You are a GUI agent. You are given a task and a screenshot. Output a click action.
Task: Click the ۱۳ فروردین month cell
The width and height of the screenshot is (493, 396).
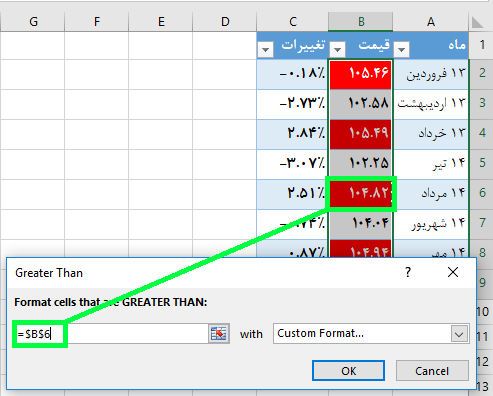(x=431, y=74)
